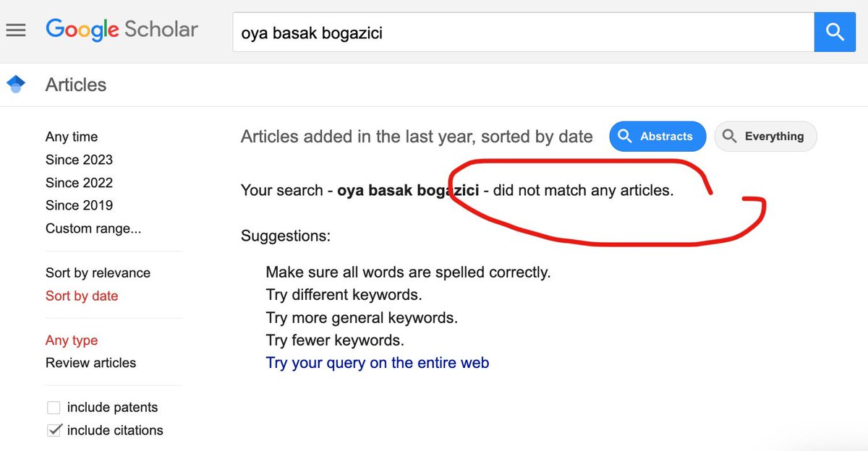Filter results Since 2019
Image resolution: width=868 pixels, height=451 pixels.
(x=79, y=205)
